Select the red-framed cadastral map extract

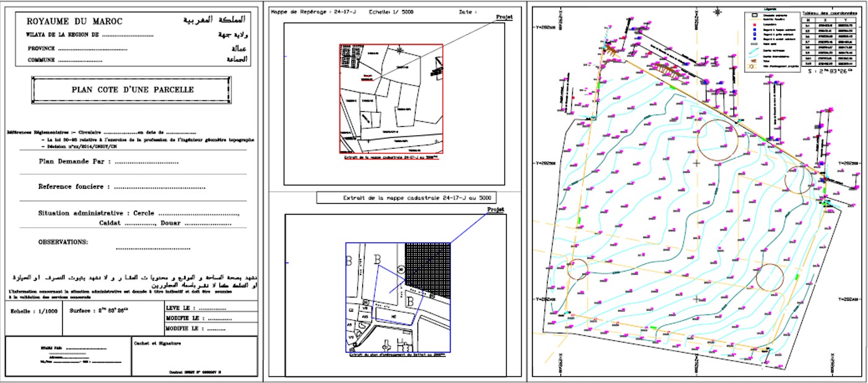(x=391, y=98)
